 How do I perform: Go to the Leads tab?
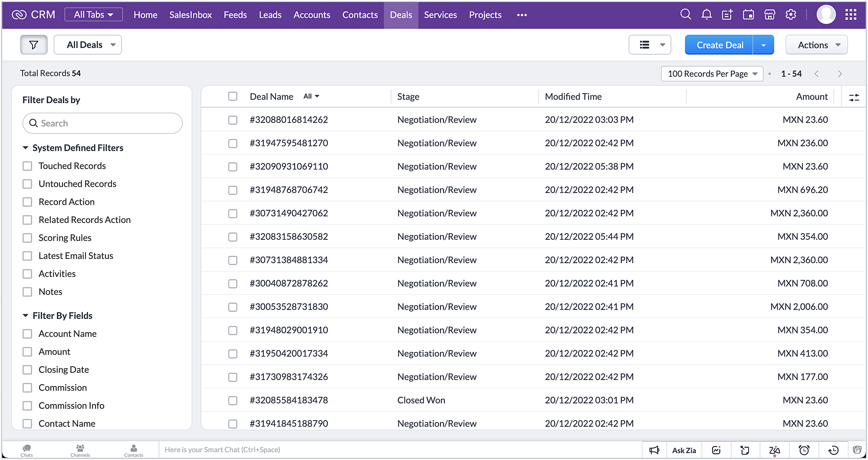pyautogui.click(x=270, y=15)
